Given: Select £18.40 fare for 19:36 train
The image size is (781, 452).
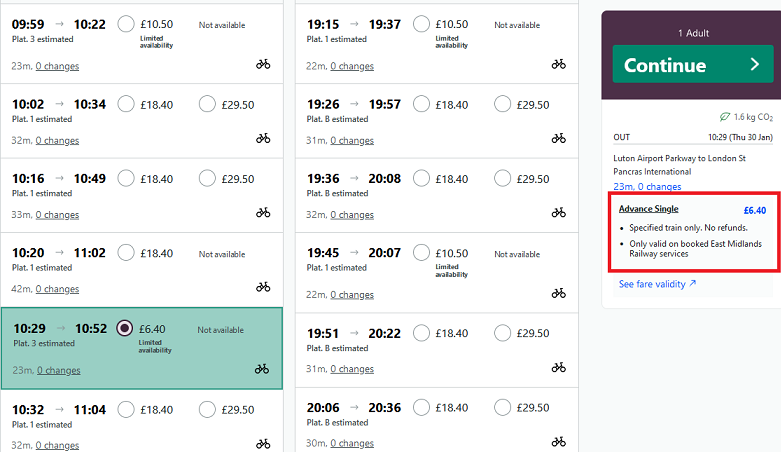Looking at the screenshot, I should pyautogui.click(x=421, y=178).
